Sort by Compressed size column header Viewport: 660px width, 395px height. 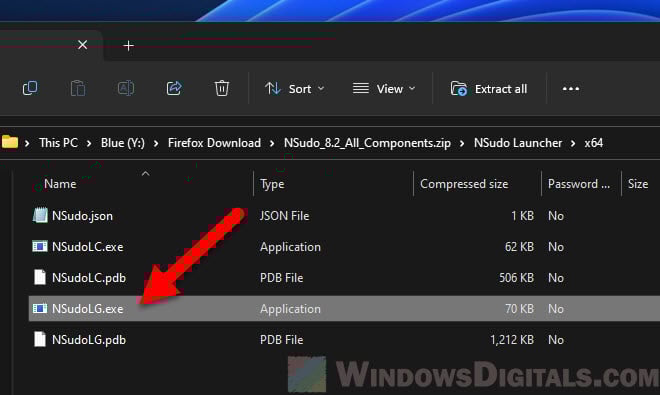point(464,184)
